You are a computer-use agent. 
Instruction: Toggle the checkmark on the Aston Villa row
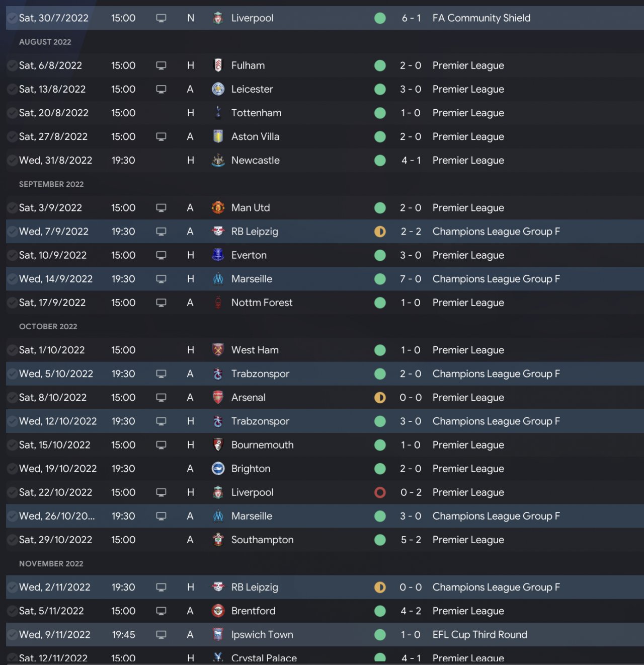(x=12, y=136)
